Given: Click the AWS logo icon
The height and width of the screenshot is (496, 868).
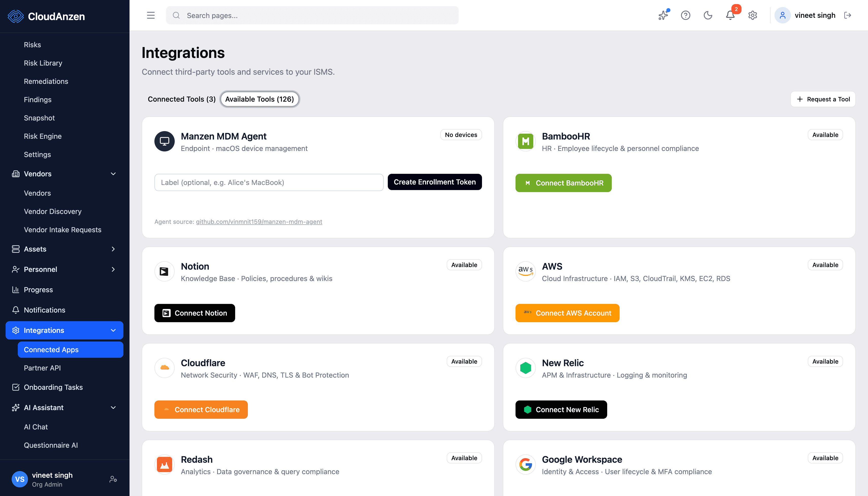Looking at the screenshot, I should (526, 271).
